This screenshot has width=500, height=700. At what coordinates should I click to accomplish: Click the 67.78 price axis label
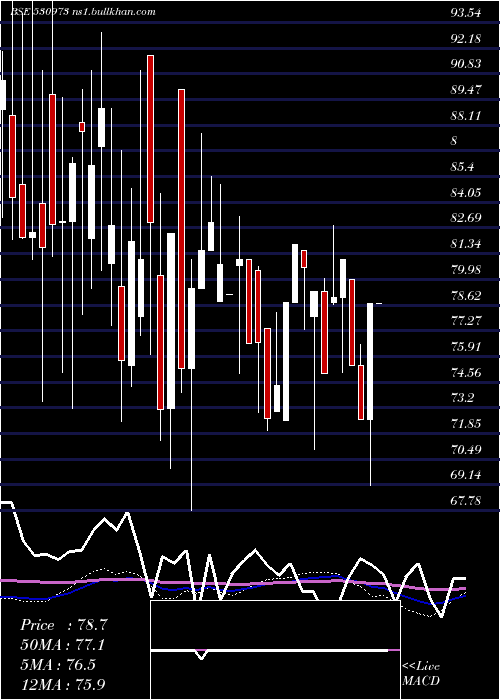point(466,501)
